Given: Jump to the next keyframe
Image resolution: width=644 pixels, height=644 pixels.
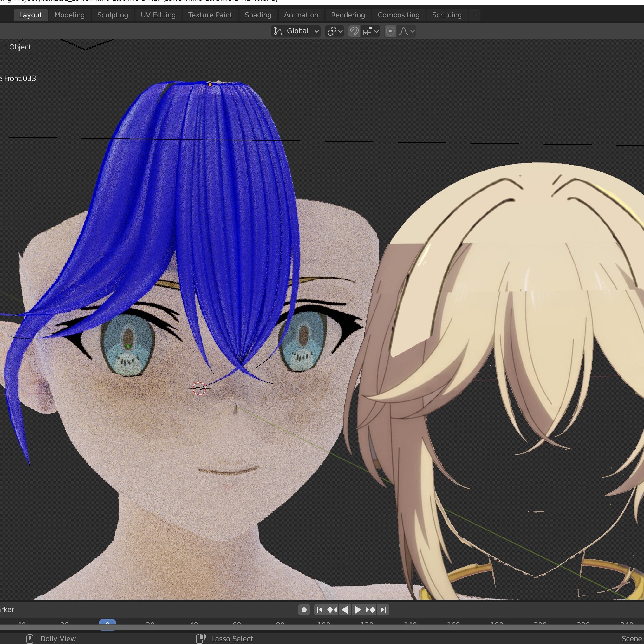Looking at the screenshot, I should [370, 610].
